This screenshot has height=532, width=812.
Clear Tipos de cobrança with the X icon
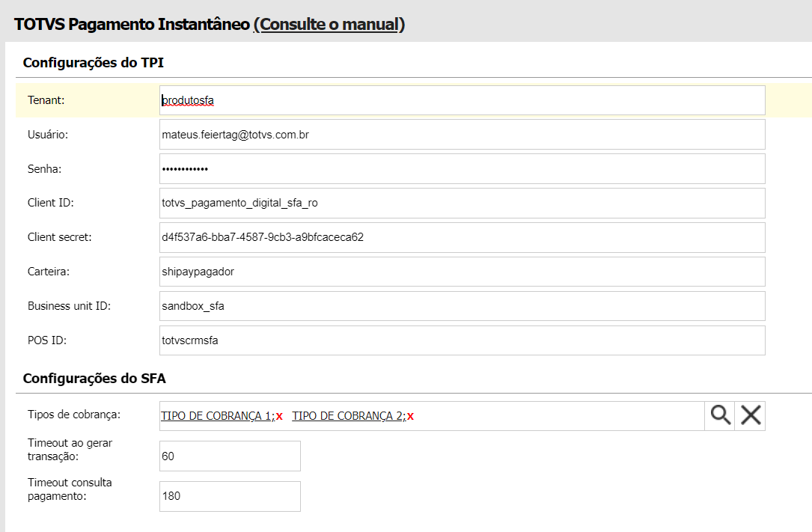coord(751,416)
